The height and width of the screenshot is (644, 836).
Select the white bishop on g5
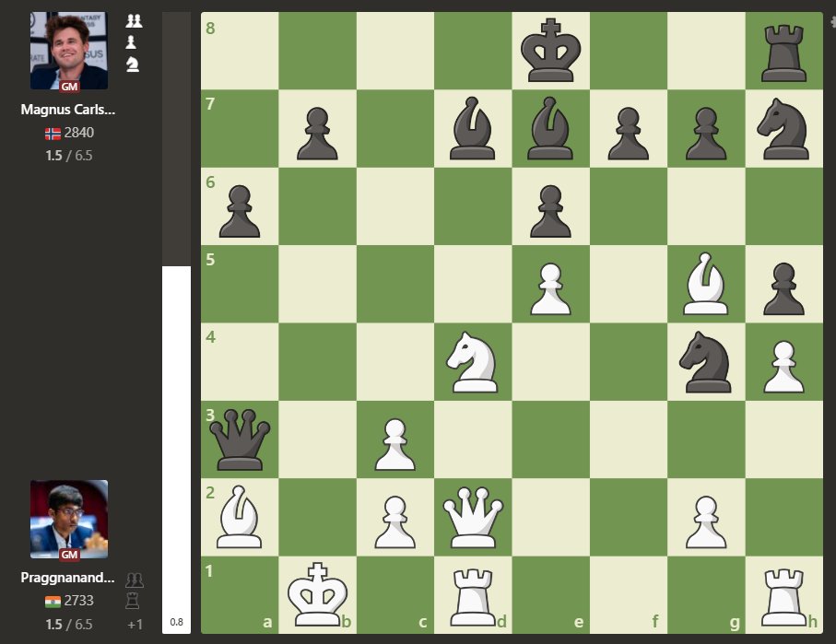coord(706,284)
